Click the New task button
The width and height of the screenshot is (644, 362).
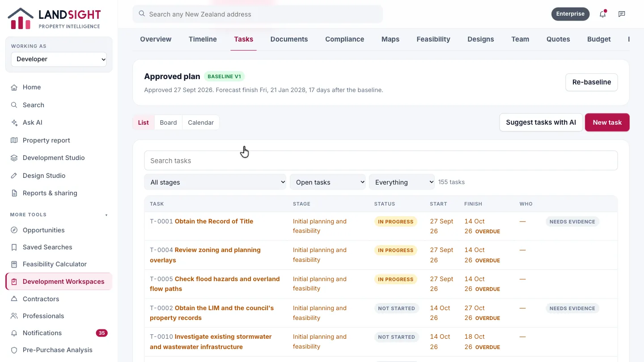[x=607, y=122]
